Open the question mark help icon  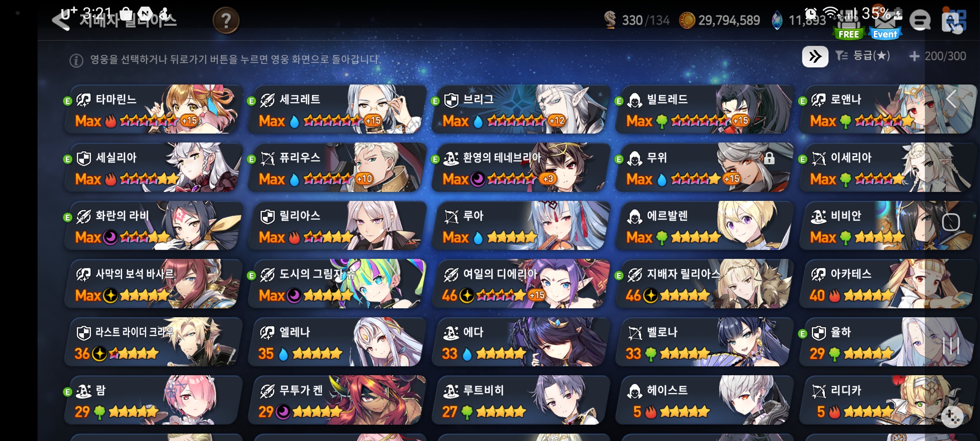[226, 20]
